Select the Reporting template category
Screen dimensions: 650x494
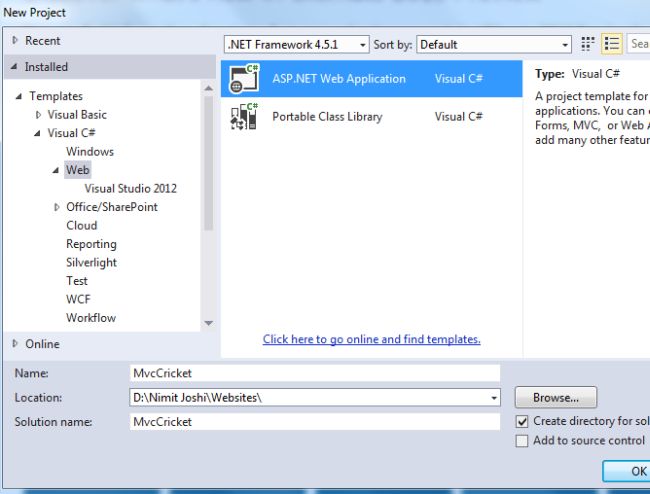91,244
